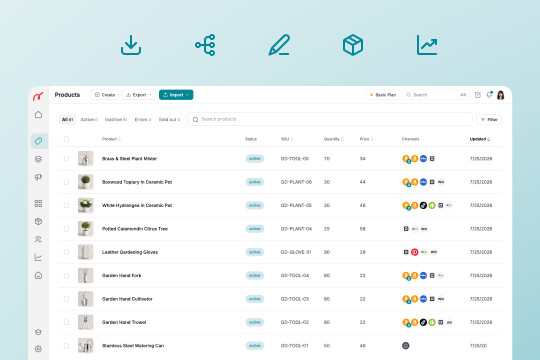Click the Create button
The image size is (540, 360).
tap(105, 95)
